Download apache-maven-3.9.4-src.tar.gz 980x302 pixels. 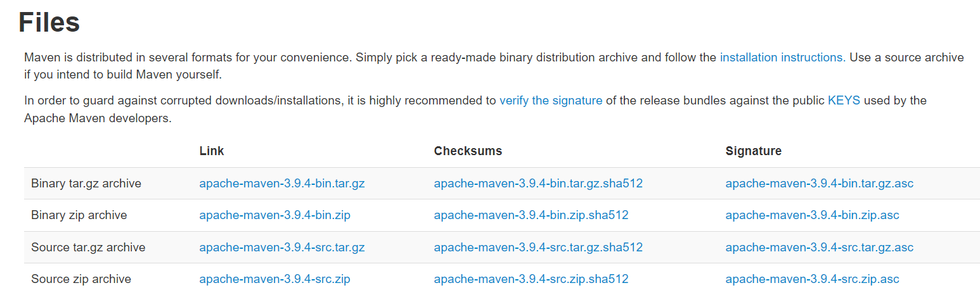tap(282, 247)
